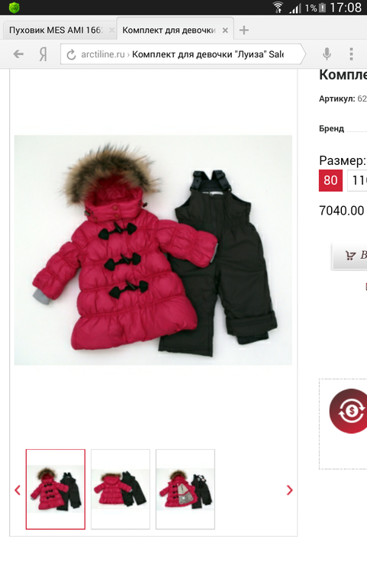Open Yandex home via the Я icon

point(43,55)
